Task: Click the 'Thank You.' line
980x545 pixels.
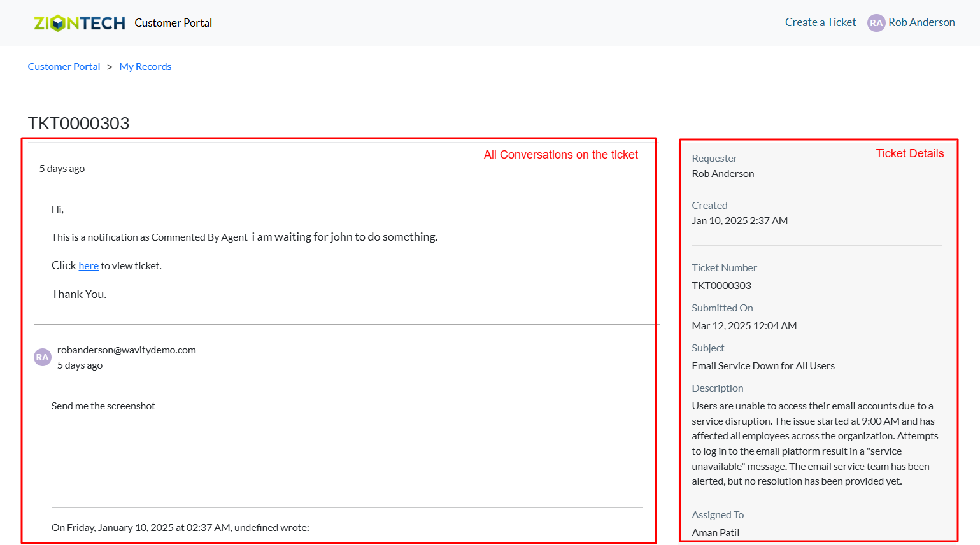Action: pos(79,294)
